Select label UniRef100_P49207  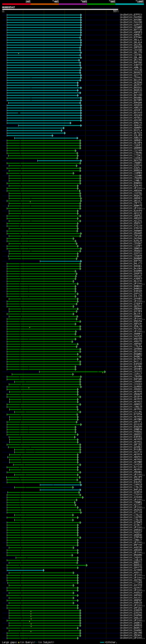[131, 532]
